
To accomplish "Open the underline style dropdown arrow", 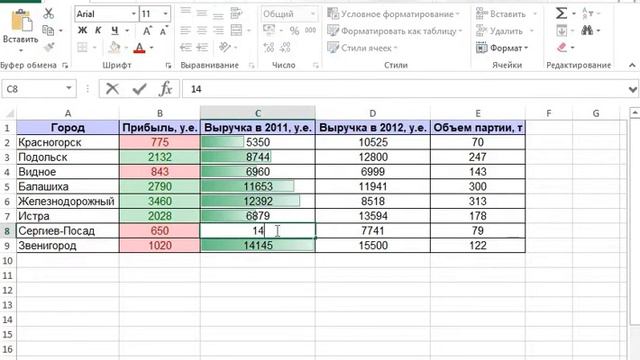I will (127, 31).
